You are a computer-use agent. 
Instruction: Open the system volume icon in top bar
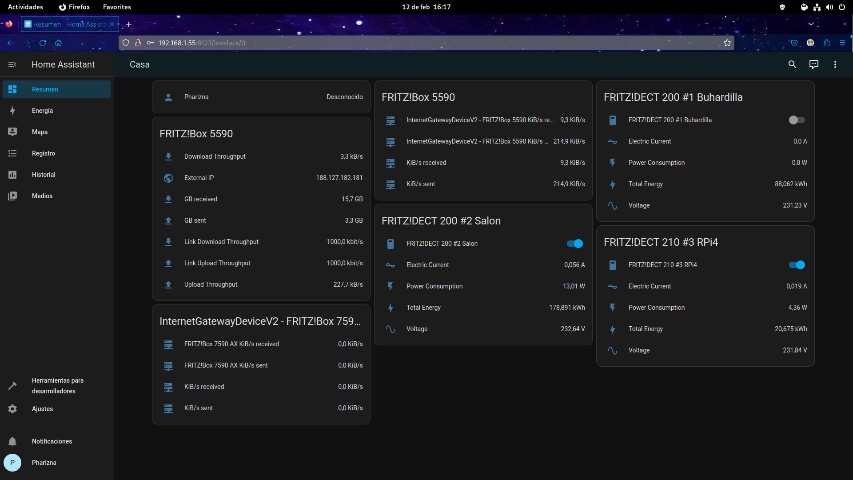click(x=829, y=7)
